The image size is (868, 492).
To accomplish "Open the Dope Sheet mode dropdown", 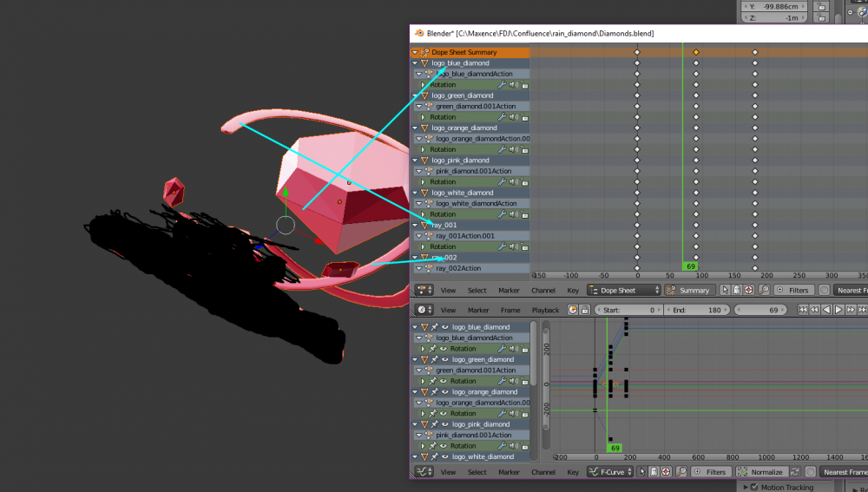I will (624, 290).
